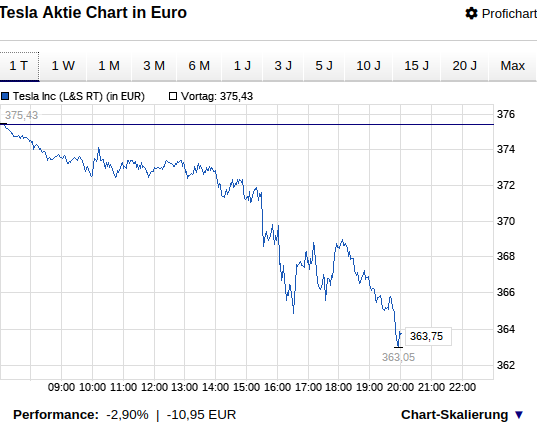The width and height of the screenshot is (548, 431).
Task: Open the Profichart gear icon
Action: coord(471,14)
